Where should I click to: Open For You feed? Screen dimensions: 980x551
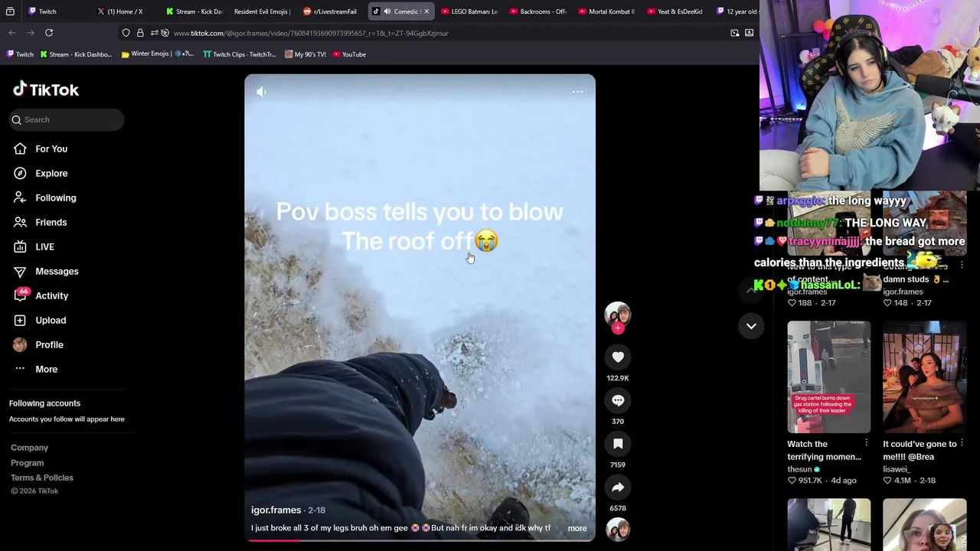[51, 148]
